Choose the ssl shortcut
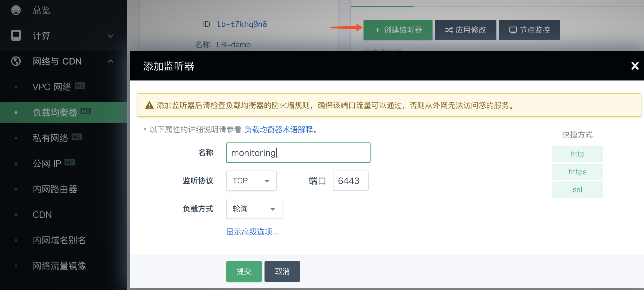Screen dimensions: 644x290 point(578,190)
